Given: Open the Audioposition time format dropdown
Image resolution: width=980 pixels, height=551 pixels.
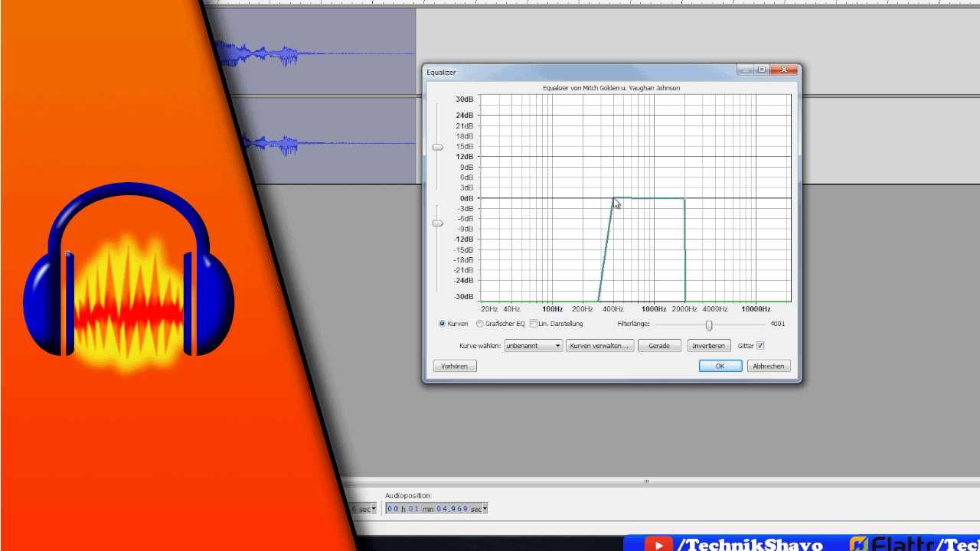Looking at the screenshot, I should click(x=485, y=507).
